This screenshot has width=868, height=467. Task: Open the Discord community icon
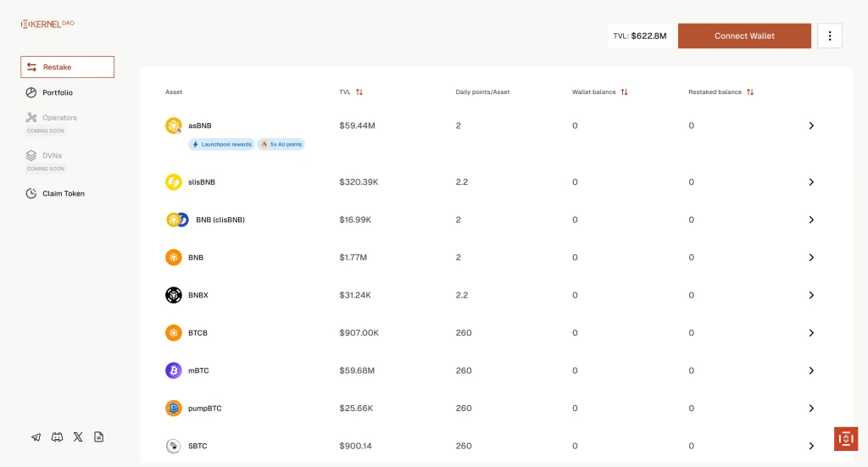(57, 437)
